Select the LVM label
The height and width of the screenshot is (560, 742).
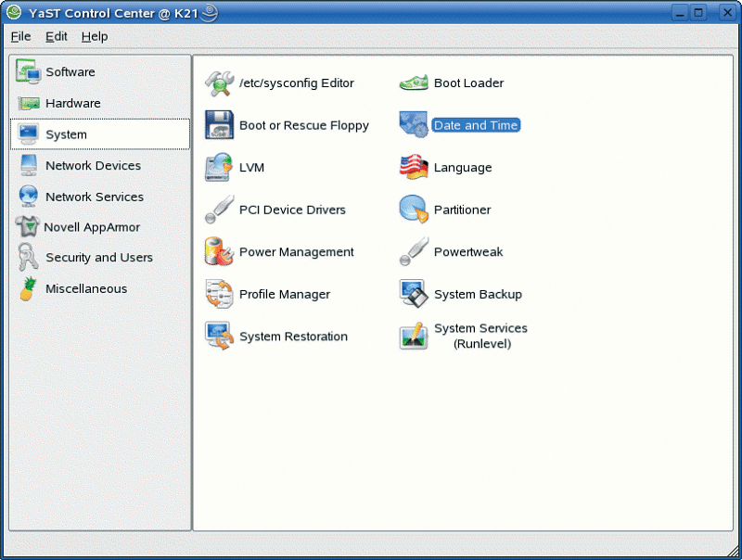point(251,168)
